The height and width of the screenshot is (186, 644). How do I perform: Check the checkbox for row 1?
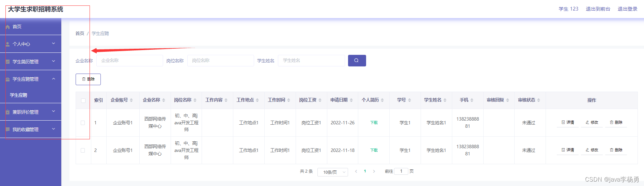[x=83, y=123]
